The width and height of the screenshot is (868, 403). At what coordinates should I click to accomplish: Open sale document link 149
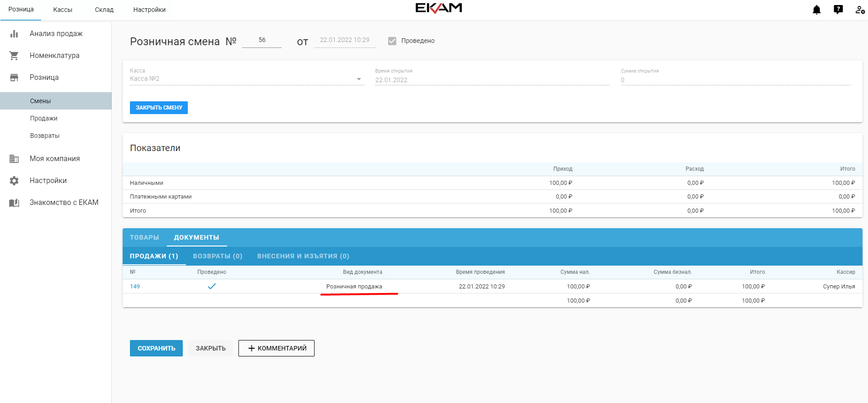135,287
